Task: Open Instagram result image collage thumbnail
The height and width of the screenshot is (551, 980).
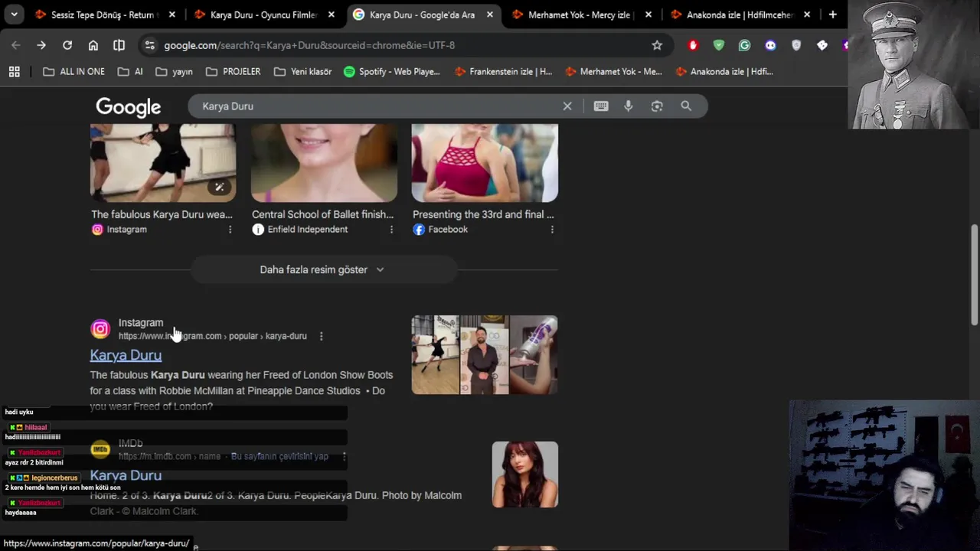Action: click(x=485, y=355)
